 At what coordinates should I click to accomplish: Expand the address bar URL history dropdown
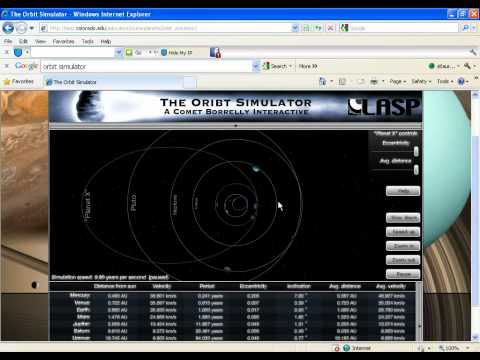pos(295,28)
